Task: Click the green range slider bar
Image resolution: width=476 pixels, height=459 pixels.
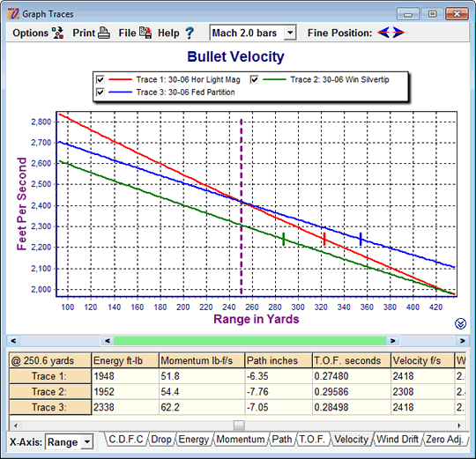Action: click(x=250, y=341)
